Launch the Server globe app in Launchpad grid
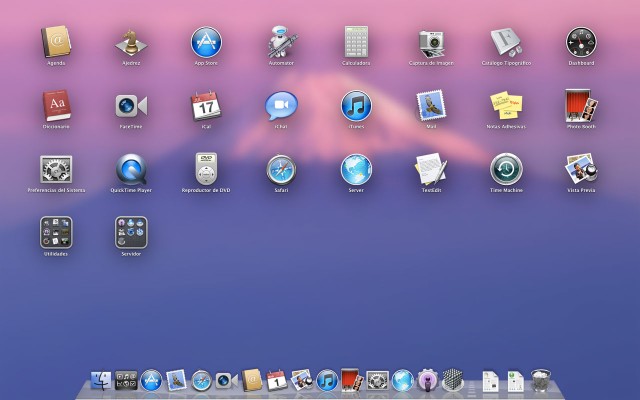Viewport: 640px width, 400px height. [x=356, y=169]
